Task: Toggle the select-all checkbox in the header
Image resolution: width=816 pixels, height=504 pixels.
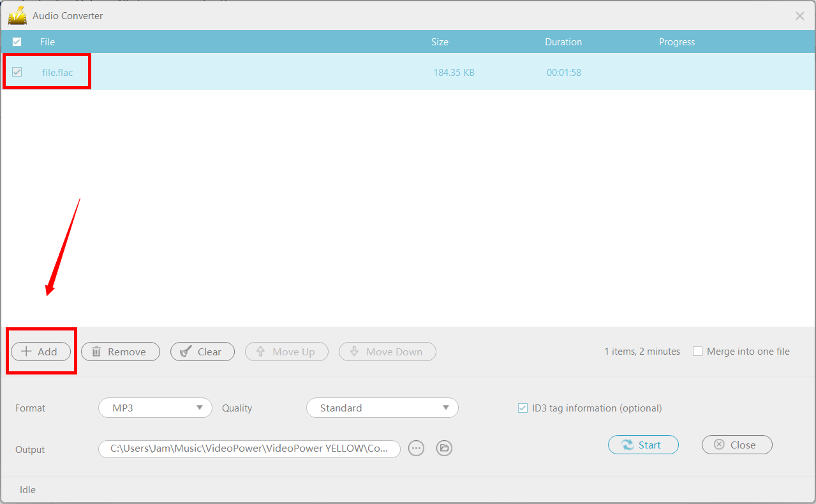Action: (17, 41)
